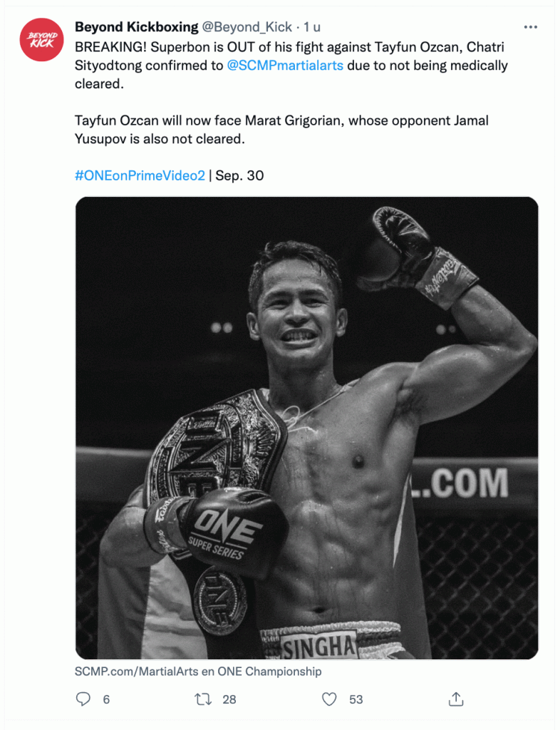
Task: Click the retweet arrows icon
Action: (x=203, y=699)
